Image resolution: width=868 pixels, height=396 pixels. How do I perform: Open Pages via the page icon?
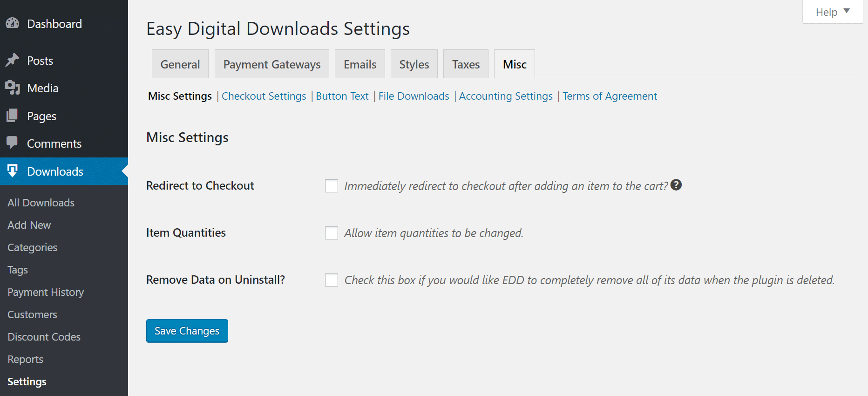click(12, 116)
